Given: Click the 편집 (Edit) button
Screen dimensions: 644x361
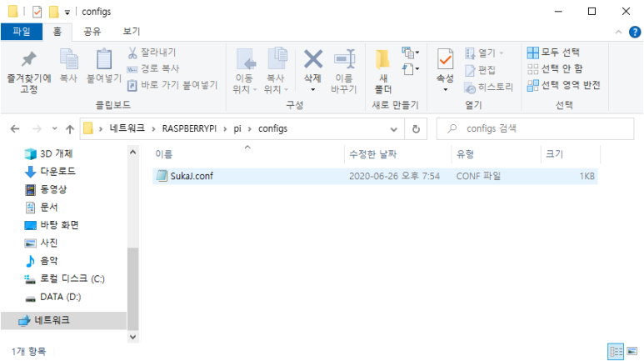Looking at the screenshot, I should click(x=480, y=70).
